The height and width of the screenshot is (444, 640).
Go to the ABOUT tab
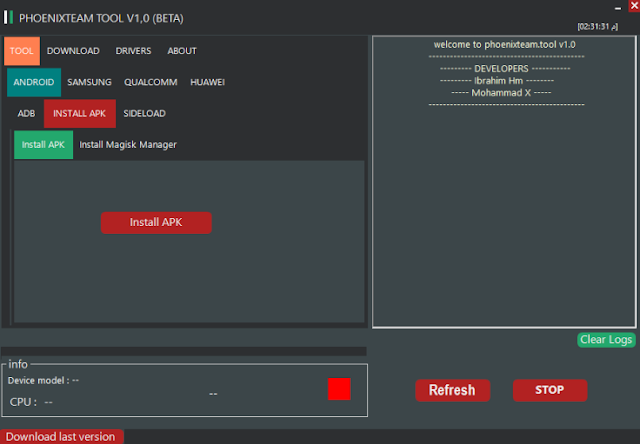click(x=182, y=51)
